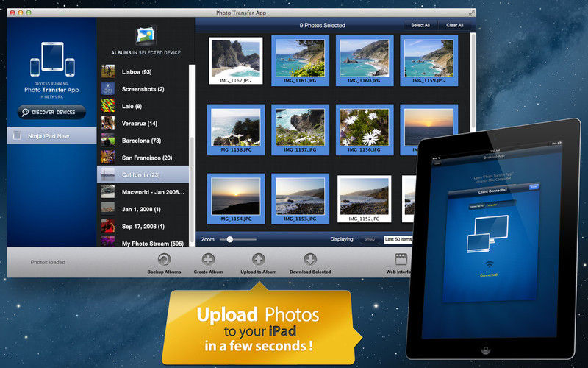Screen dimensions: 588x368
Task: Click the iPad and iPhones devices icon
Action: [x=52, y=60]
